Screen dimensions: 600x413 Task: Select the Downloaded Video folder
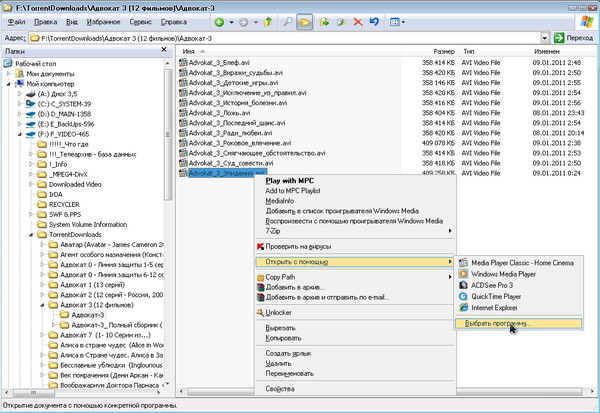pos(75,184)
